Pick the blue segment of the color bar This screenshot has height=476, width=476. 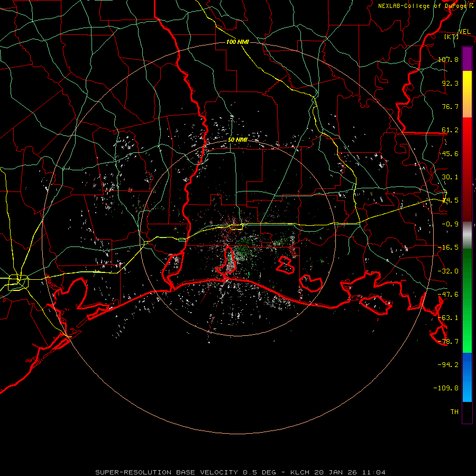click(x=467, y=377)
